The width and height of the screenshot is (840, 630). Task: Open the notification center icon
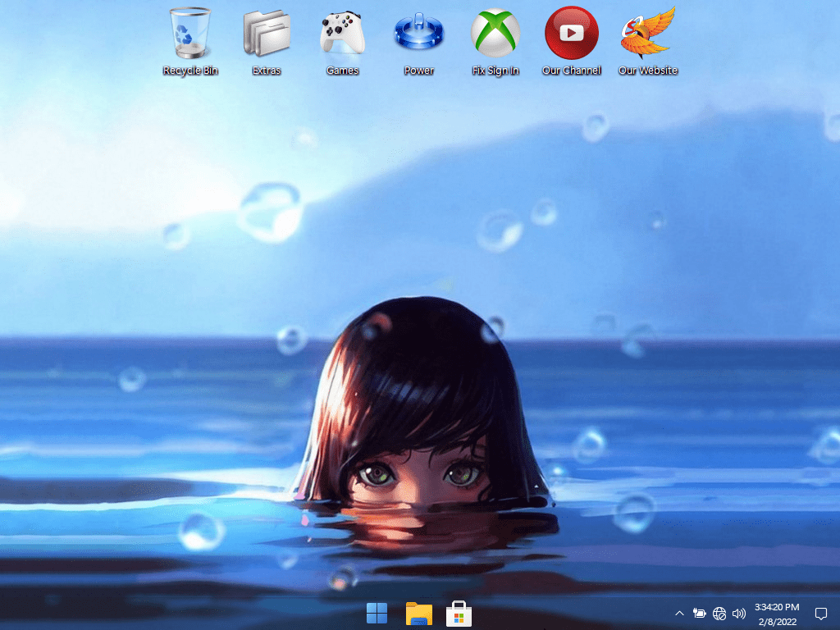tap(821, 614)
